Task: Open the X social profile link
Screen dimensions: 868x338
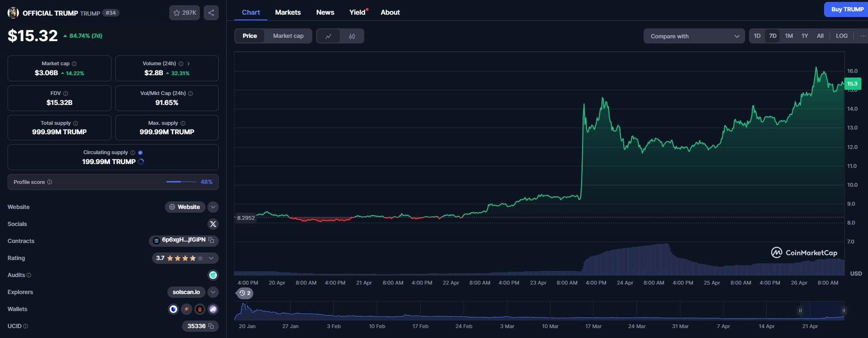Action: [x=213, y=224]
